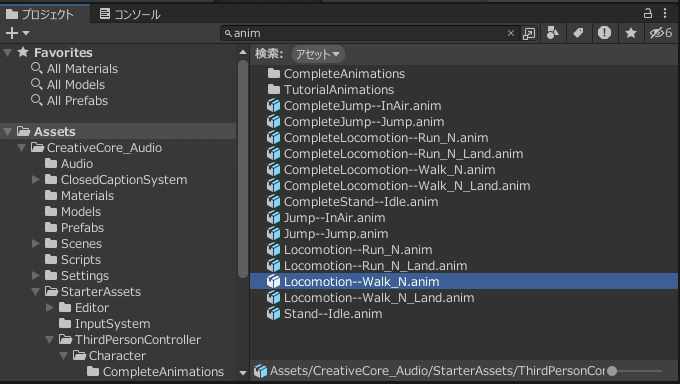Open the アセット search scope dropdown
This screenshot has width=680, height=384.
[318, 54]
